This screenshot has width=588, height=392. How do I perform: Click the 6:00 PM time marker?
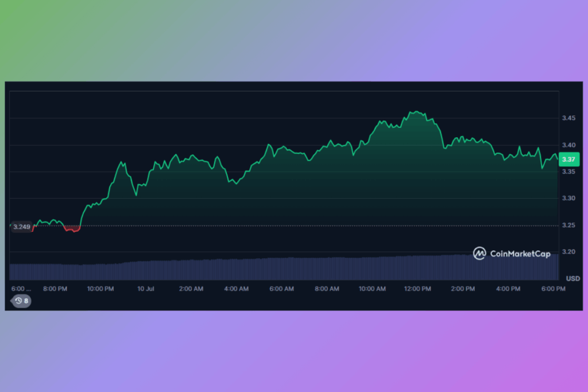click(x=554, y=289)
